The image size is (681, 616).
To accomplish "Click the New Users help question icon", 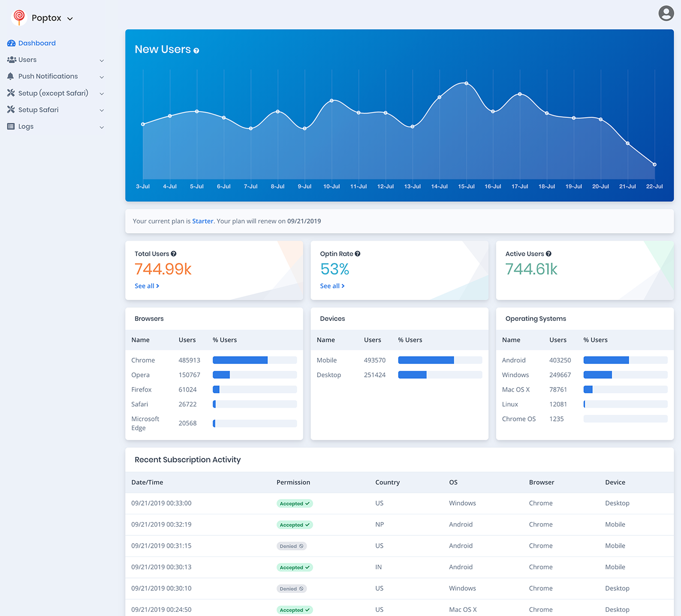I will [x=196, y=50].
